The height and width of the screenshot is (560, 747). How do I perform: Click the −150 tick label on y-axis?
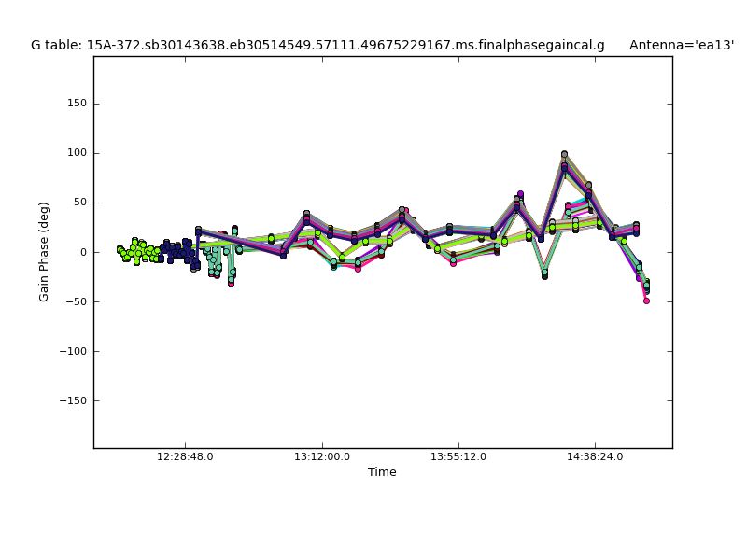click(72, 400)
